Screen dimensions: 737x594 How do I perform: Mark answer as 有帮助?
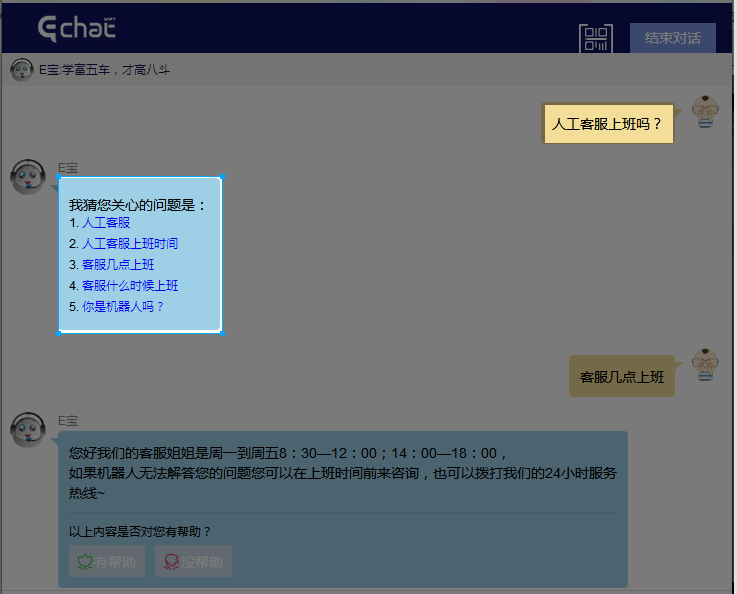point(107,561)
